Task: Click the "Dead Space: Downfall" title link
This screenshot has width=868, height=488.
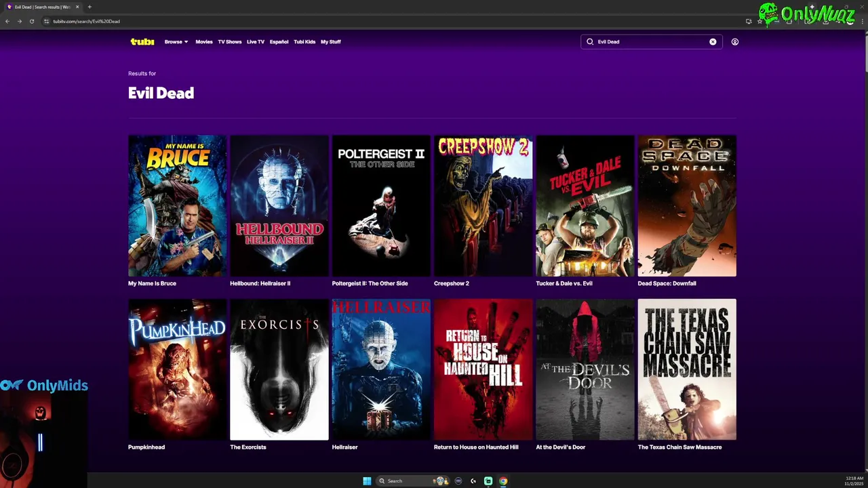Action: 667,283
